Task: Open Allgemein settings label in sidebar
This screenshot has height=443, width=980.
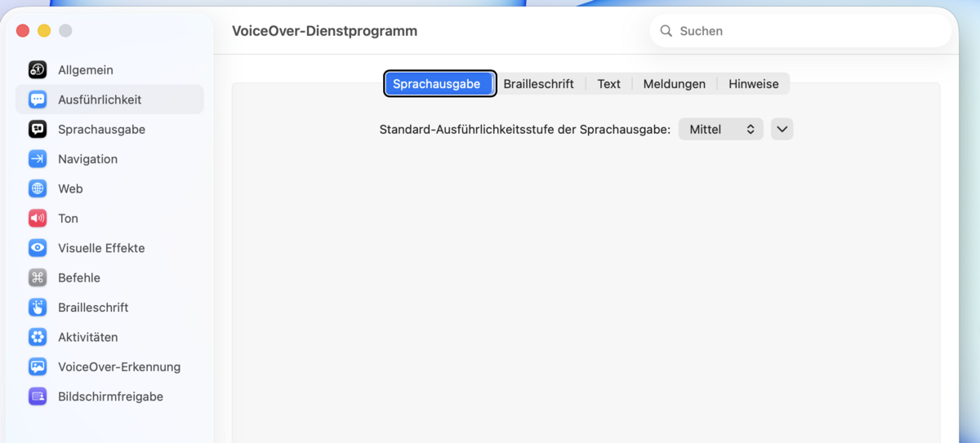Action: (x=86, y=70)
